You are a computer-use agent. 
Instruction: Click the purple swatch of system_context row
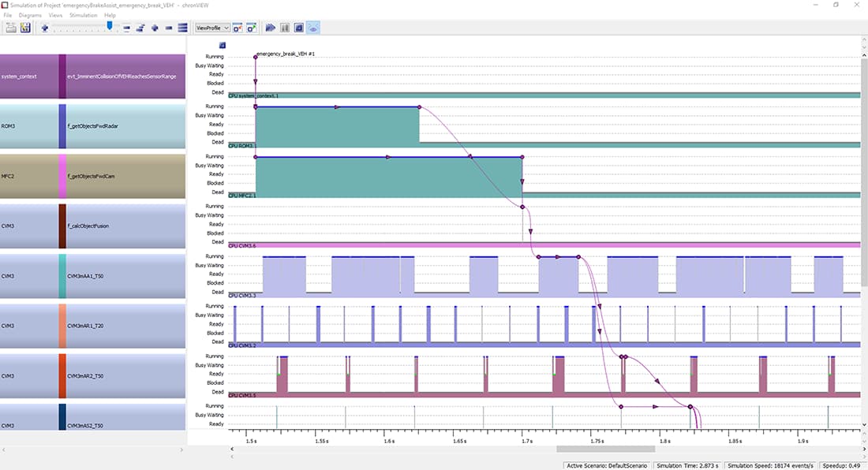[62, 76]
